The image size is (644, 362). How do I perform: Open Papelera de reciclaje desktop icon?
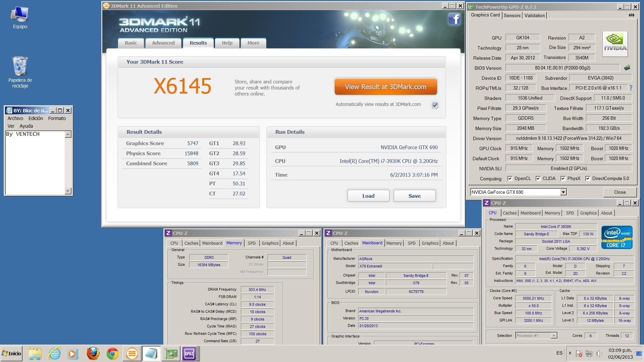(20, 72)
